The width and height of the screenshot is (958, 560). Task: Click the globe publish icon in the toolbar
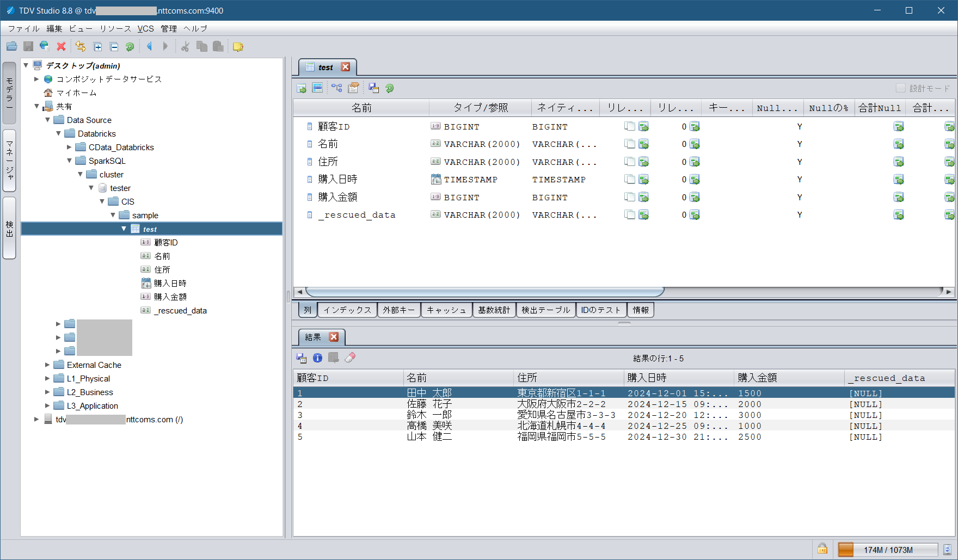[45, 47]
